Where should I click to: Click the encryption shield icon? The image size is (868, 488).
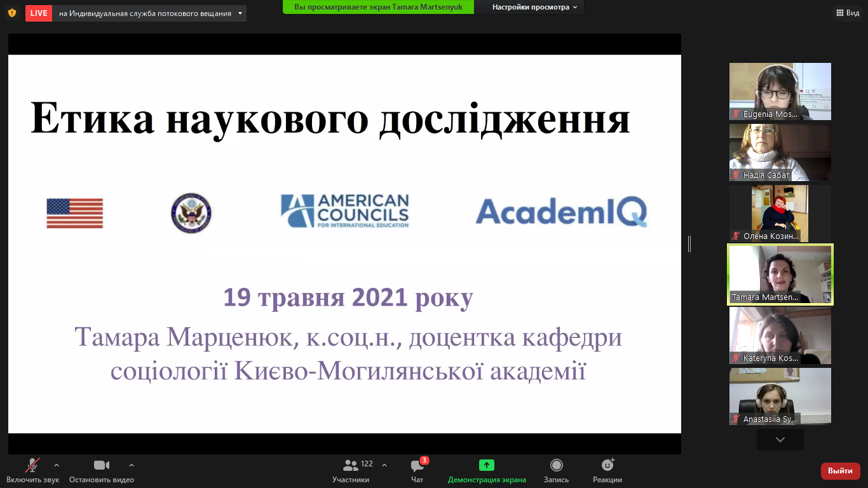pos(12,13)
